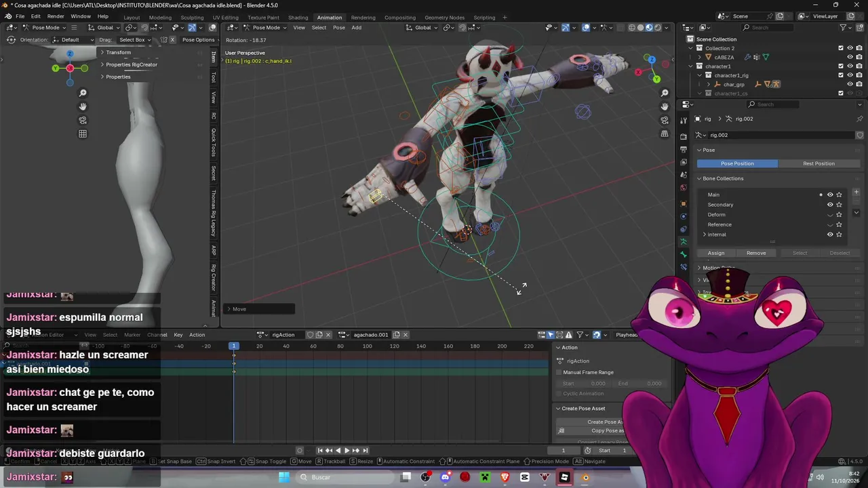
Task: Open the filter funnel in the Outliner header
Action: point(844,27)
